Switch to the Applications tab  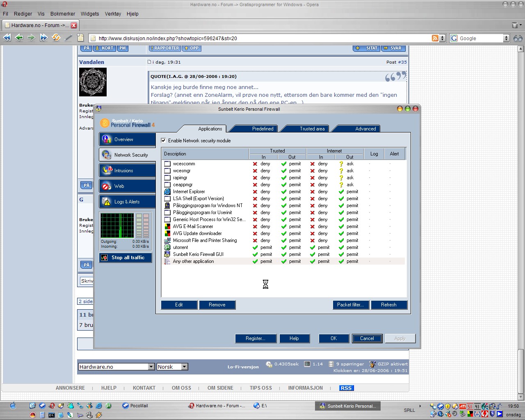(x=210, y=129)
